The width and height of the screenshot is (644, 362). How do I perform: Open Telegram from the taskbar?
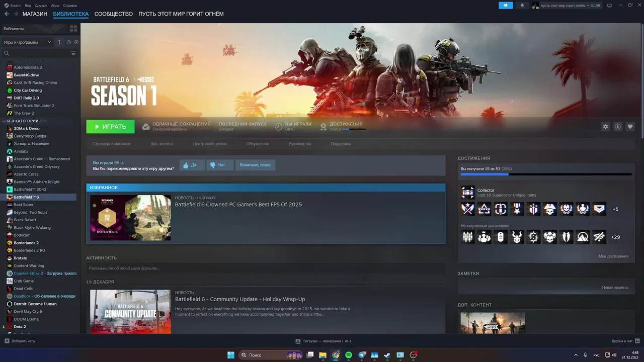tap(362, 355)
